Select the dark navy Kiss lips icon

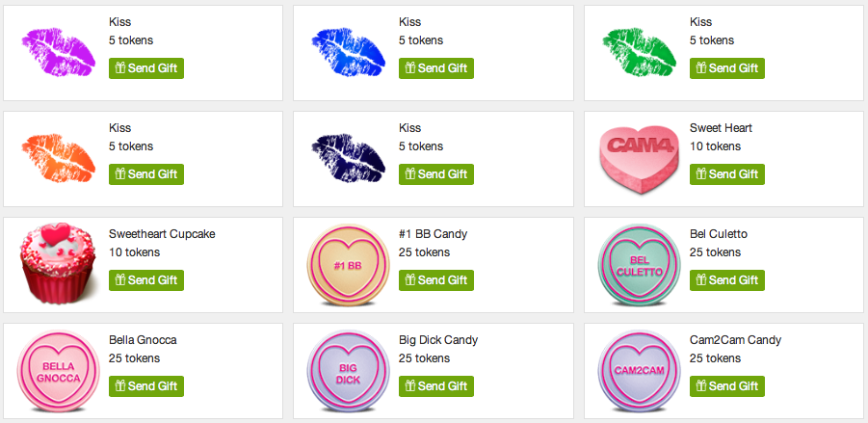(x=348, y=158)
